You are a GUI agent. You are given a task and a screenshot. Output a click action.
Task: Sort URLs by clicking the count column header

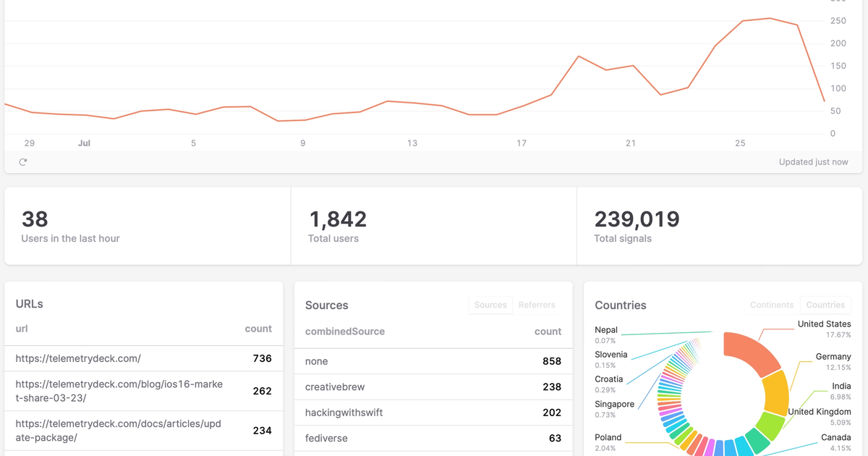coord(258,329)
